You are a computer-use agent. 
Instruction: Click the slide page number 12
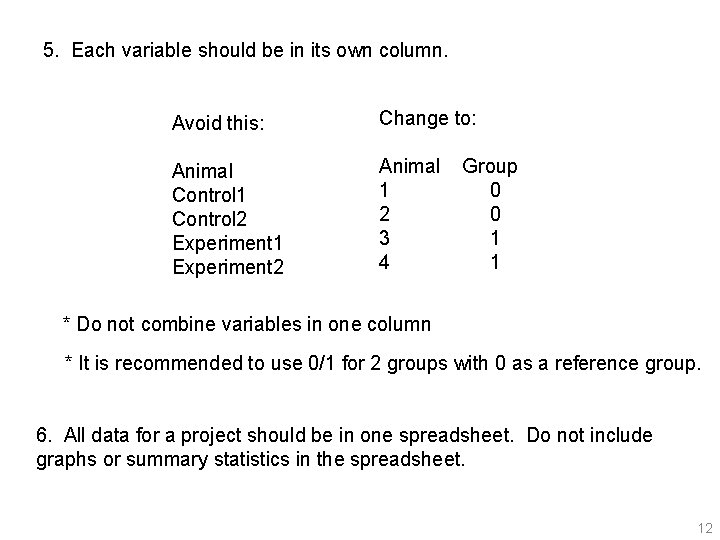[x=704, y=528]
